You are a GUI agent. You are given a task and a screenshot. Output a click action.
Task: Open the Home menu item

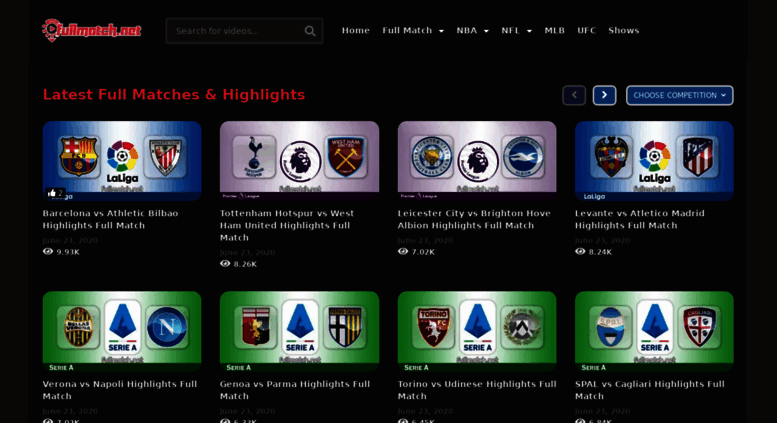pos(355,31)
